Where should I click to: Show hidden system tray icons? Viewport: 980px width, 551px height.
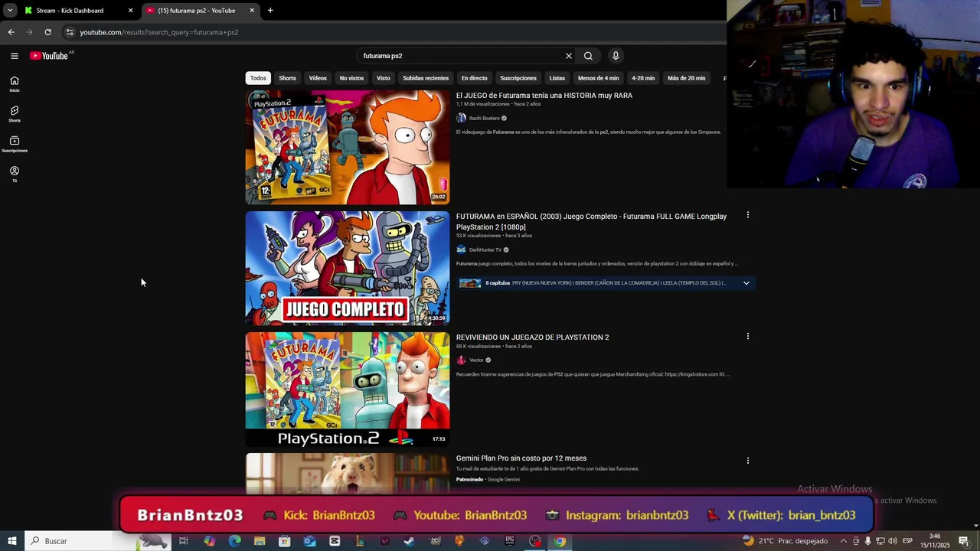coord(844,541)
